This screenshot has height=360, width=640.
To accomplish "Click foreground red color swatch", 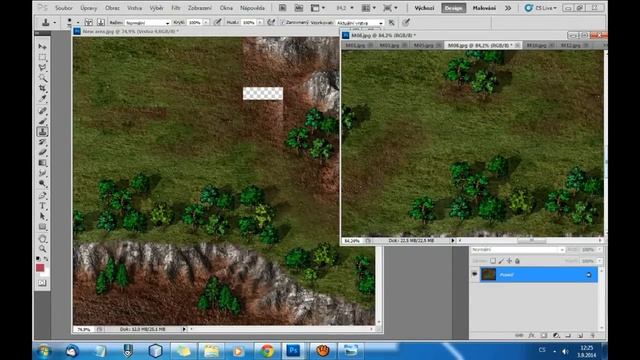I will pyautogui.click(x=40, y=268).
